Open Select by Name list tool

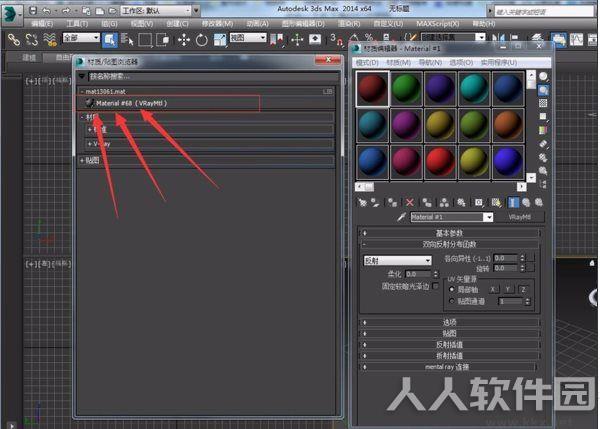127,39
